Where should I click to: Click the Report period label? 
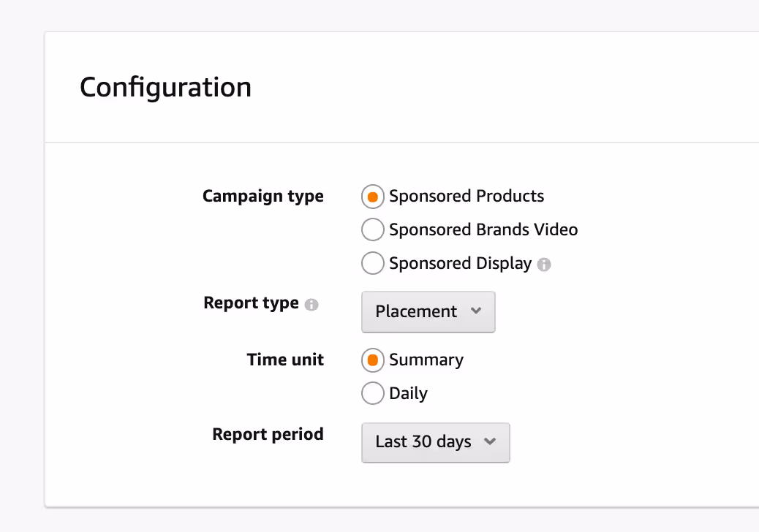[268, 435]
